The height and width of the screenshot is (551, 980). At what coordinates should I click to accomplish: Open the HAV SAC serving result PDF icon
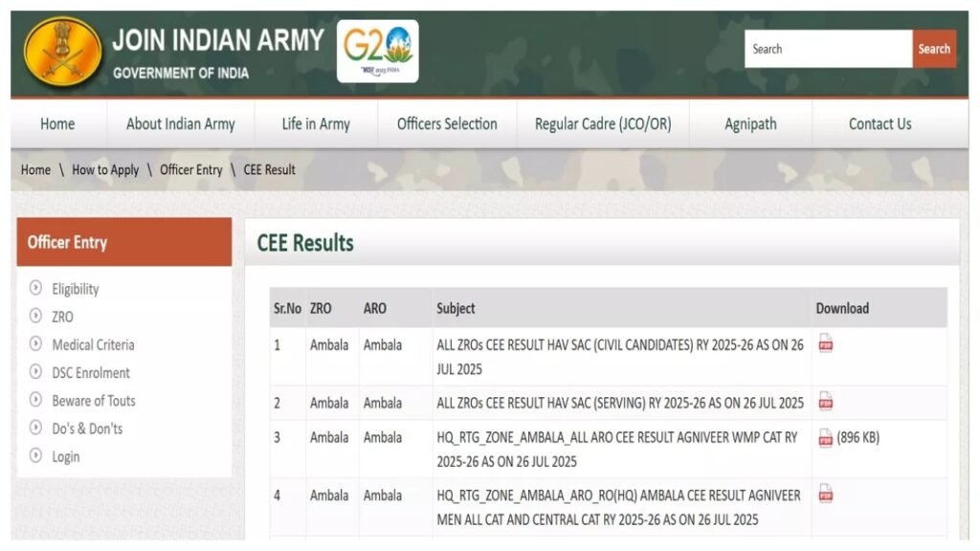824,403
